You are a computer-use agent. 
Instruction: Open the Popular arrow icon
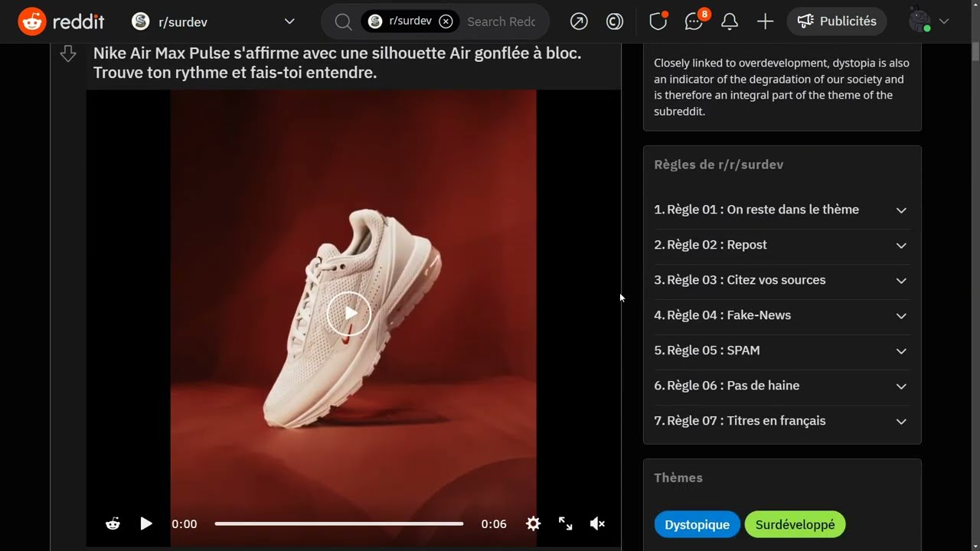[x=579, y=21]
